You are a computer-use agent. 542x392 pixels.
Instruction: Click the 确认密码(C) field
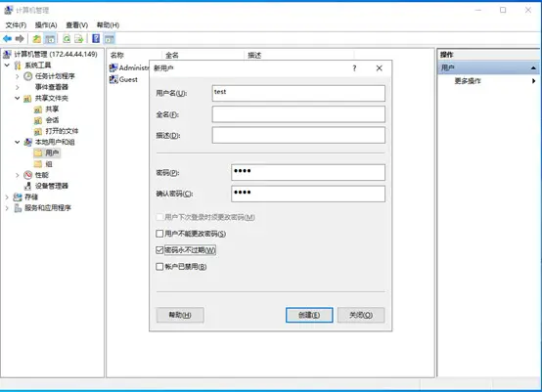click(308, 194)
